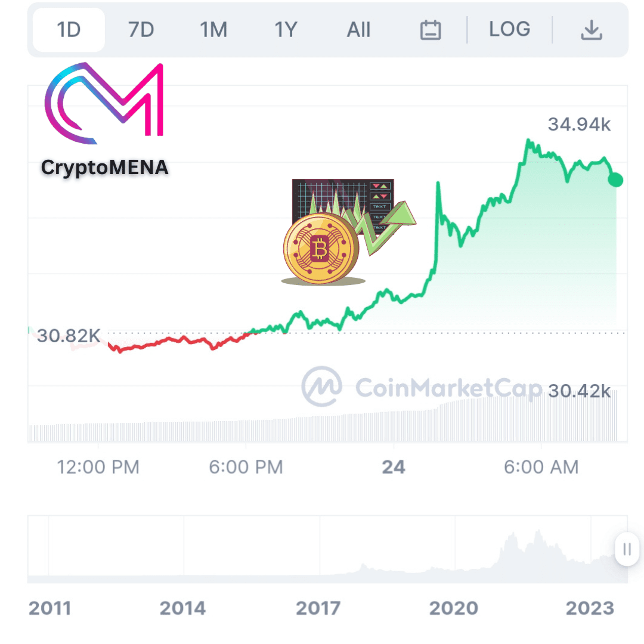Click the 6:00 PM axis label
The height and width of the screenshot is (644, 644).
click(246, 467)
